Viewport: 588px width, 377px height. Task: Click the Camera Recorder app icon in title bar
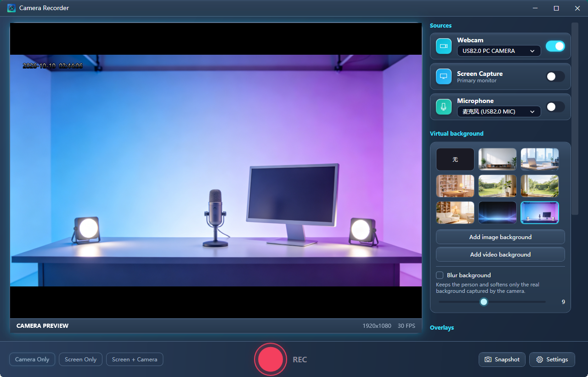point(11,8)
